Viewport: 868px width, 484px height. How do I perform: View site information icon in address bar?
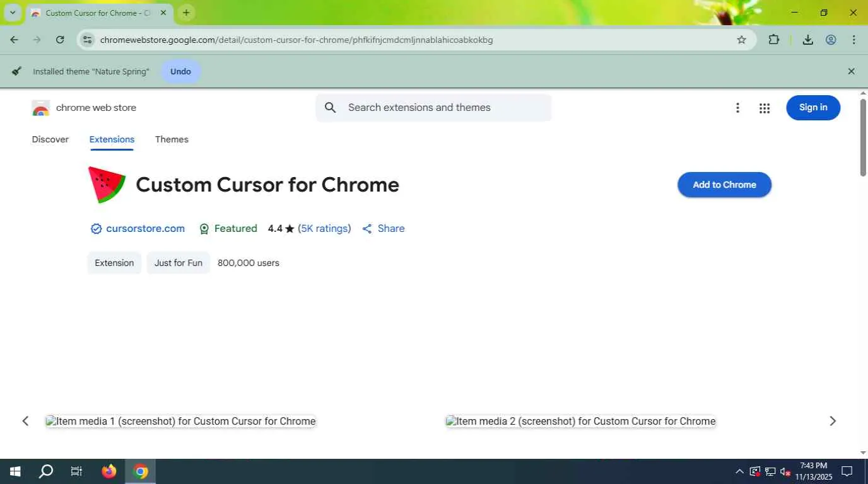tap(88, 40)
